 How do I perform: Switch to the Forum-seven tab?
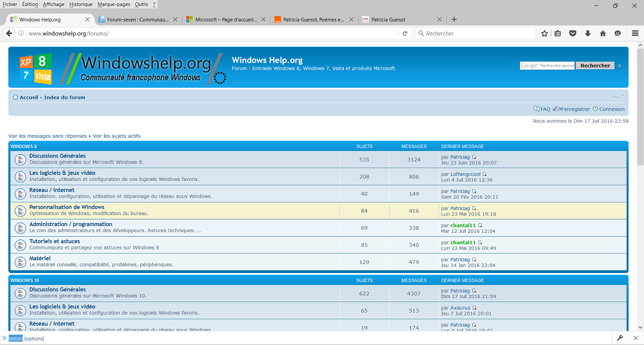point(137,20)
